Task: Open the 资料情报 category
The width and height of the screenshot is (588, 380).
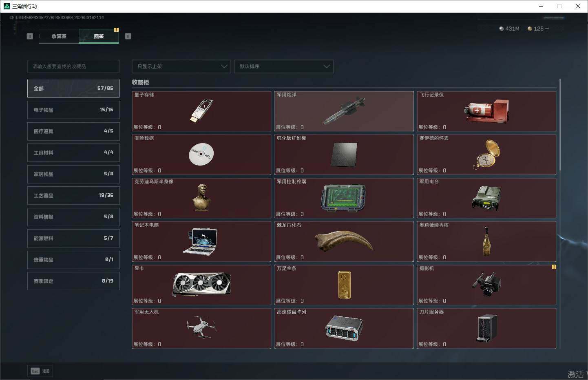Action: pyautogui.click(x=73, y=217)
